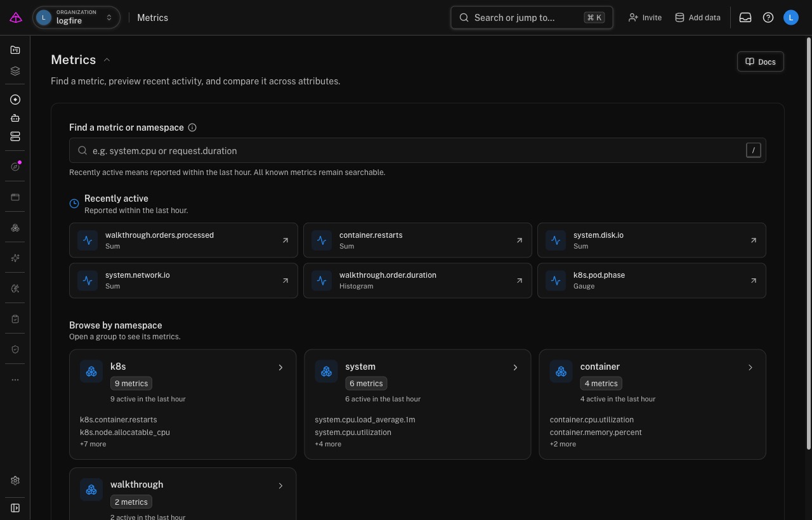This screenshot has height=520, width=812.
Task: Expand the k8s namespace chevron
Action: tap(280, 367)
